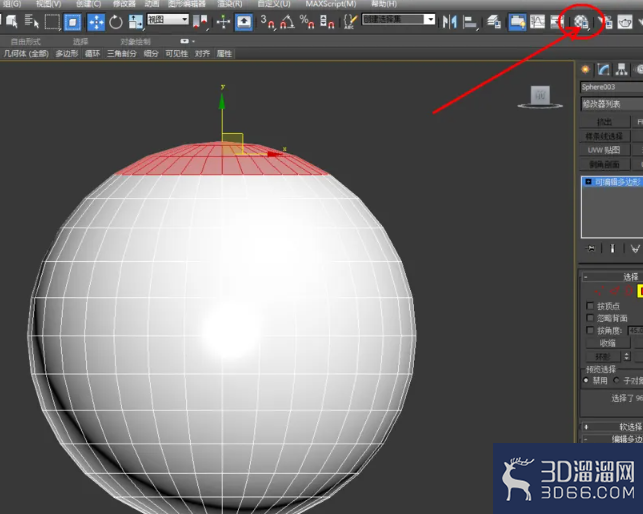Activate the Select and Scale tool

(136, 22)
